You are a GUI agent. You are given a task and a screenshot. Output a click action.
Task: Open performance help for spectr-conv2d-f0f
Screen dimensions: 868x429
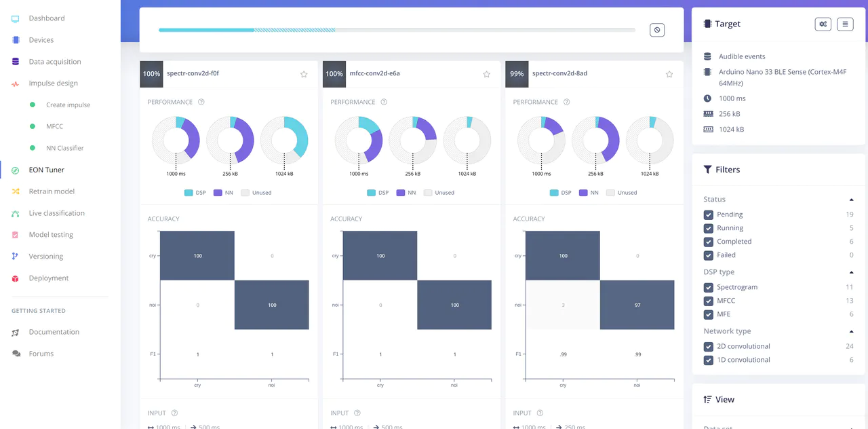point(201,102)
